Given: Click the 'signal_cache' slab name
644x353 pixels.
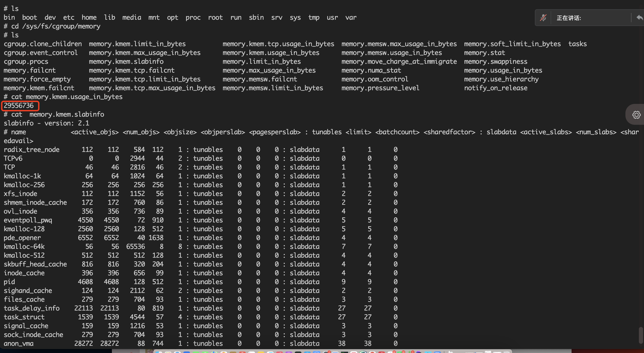Looking at the screenshot, I should (26, 326).
